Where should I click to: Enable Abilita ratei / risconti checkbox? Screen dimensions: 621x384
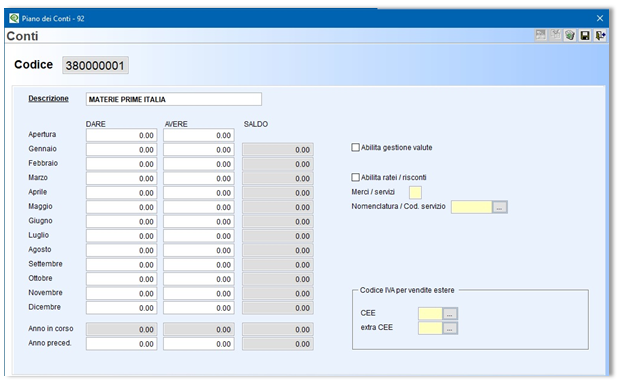[x=355, y=177]
